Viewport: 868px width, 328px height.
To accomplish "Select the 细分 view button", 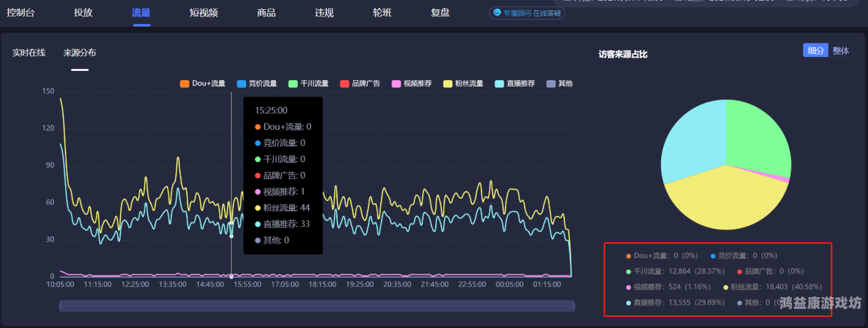I will coord(815,51).
